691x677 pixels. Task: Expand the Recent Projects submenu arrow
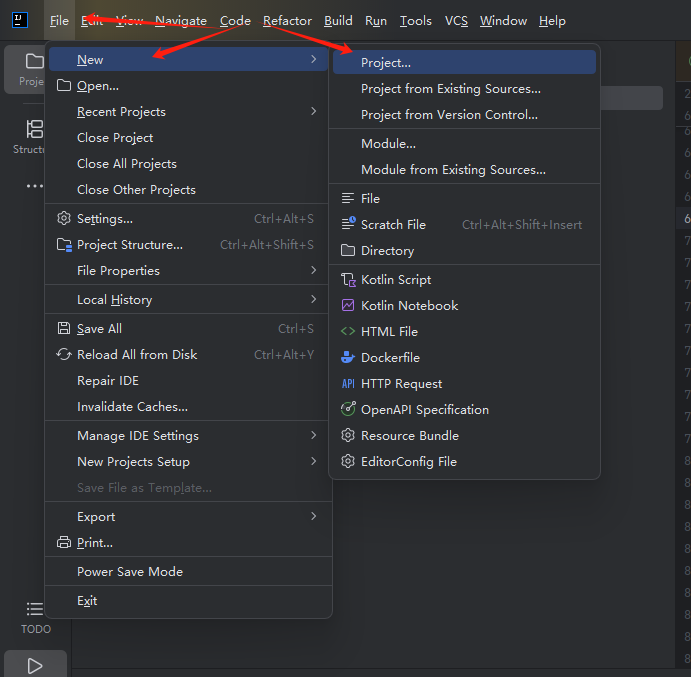click(313, 111)
